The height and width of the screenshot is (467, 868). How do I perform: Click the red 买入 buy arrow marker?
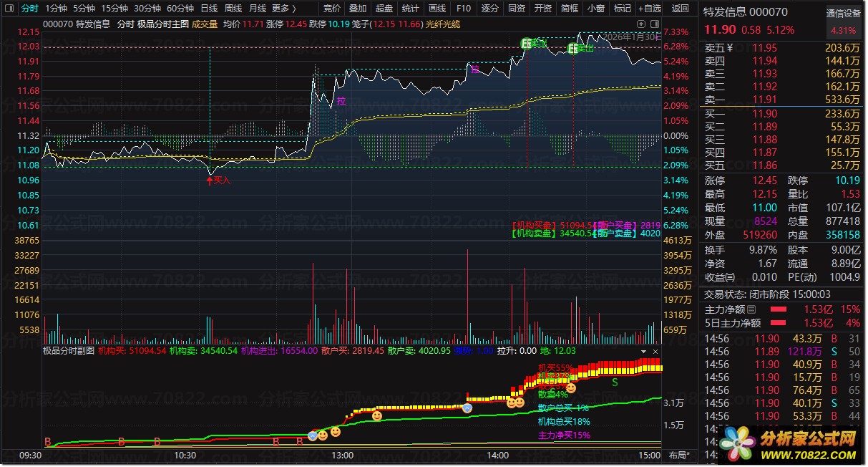click(210, 180)
